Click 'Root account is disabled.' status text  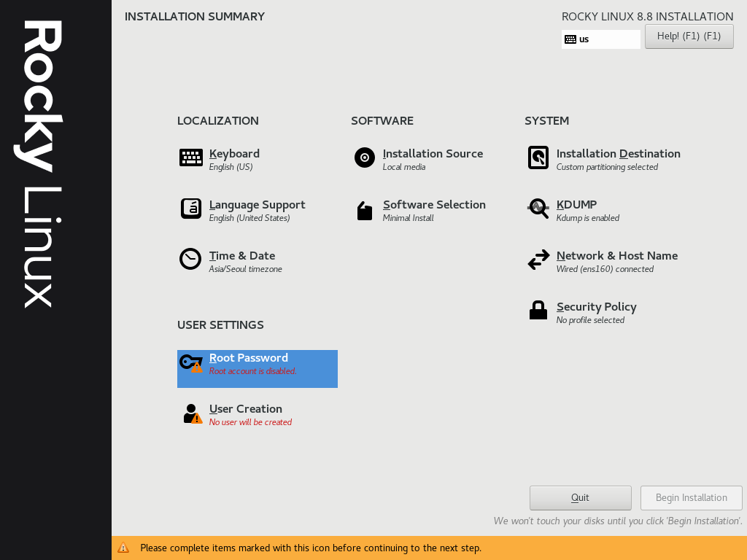(x=252, y=371)
